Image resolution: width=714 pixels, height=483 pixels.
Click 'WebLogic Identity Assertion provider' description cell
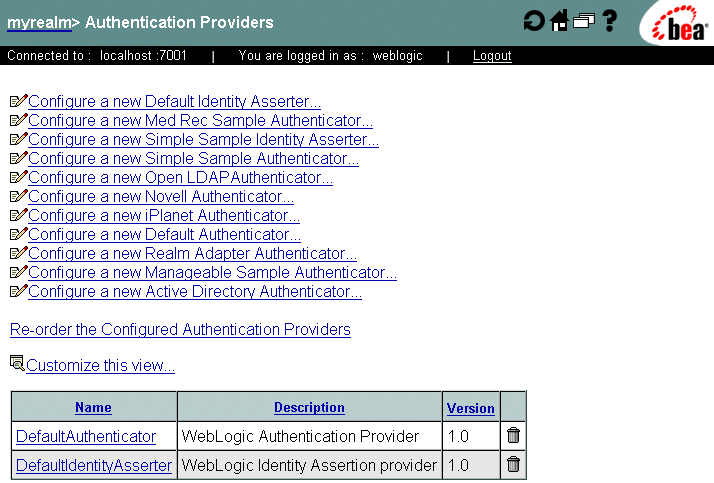[309, 466]
